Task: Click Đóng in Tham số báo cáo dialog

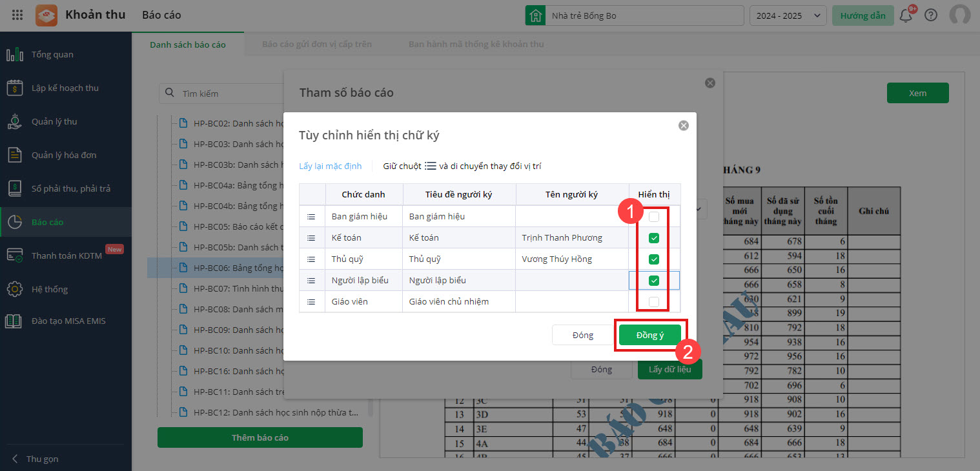Action: click(x=601, y=369)
